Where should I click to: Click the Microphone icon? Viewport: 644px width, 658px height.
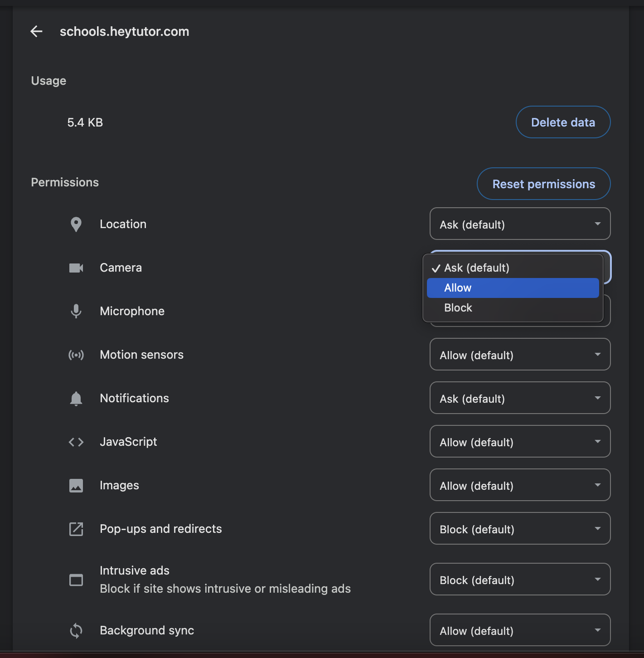coord(76,311)
